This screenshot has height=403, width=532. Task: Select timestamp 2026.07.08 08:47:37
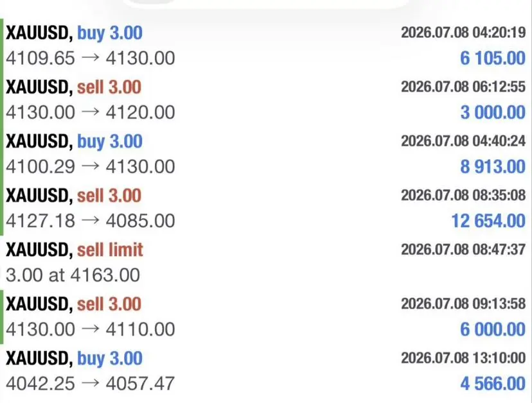point(463,250)
